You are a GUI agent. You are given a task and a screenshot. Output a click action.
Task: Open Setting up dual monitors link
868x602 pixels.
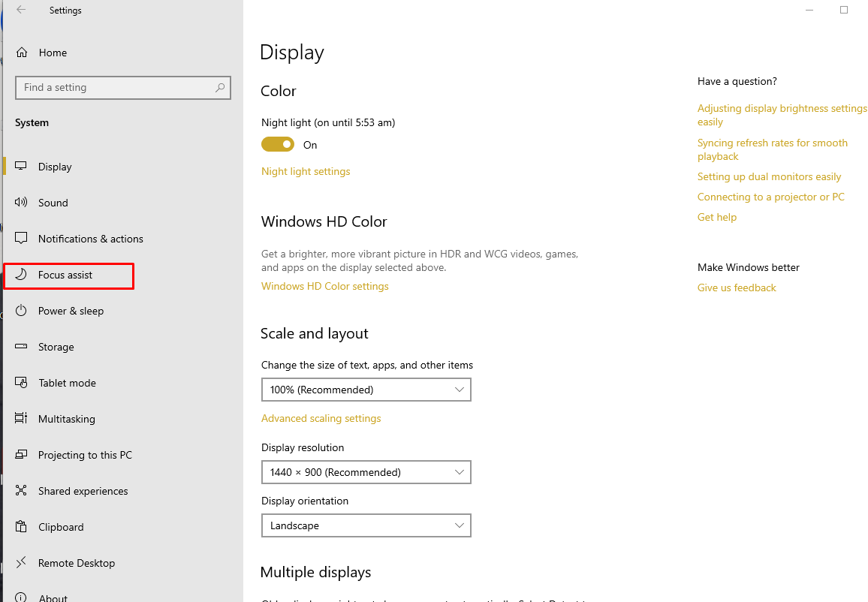coord(769,176)
